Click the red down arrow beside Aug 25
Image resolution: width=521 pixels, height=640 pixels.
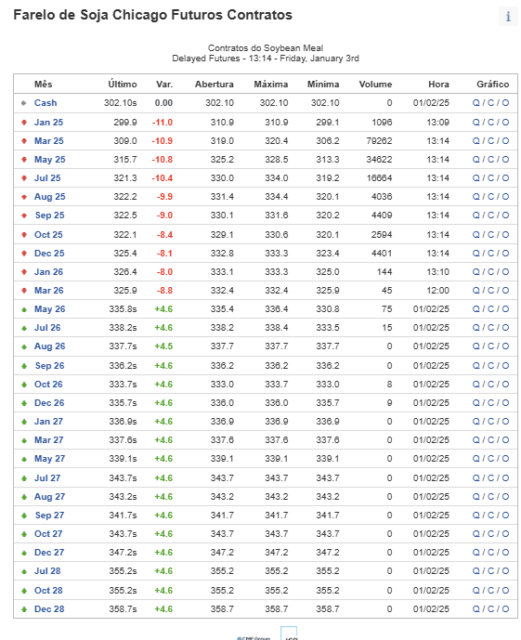coord(24,197)
